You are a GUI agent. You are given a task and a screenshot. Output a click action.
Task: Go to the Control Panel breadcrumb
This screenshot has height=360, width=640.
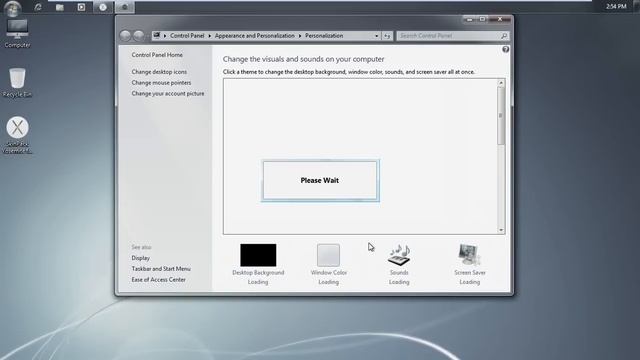pyautogui.click(x=187, y=36)
